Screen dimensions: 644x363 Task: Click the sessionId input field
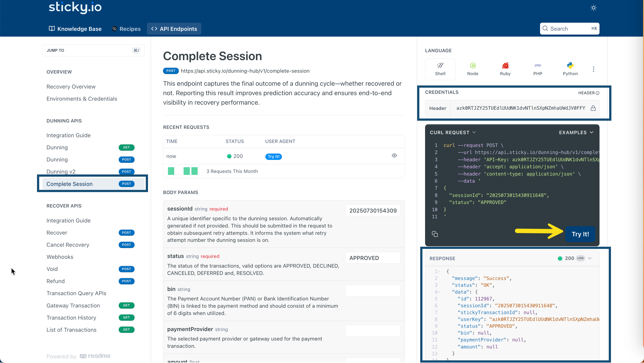[373, 211]
